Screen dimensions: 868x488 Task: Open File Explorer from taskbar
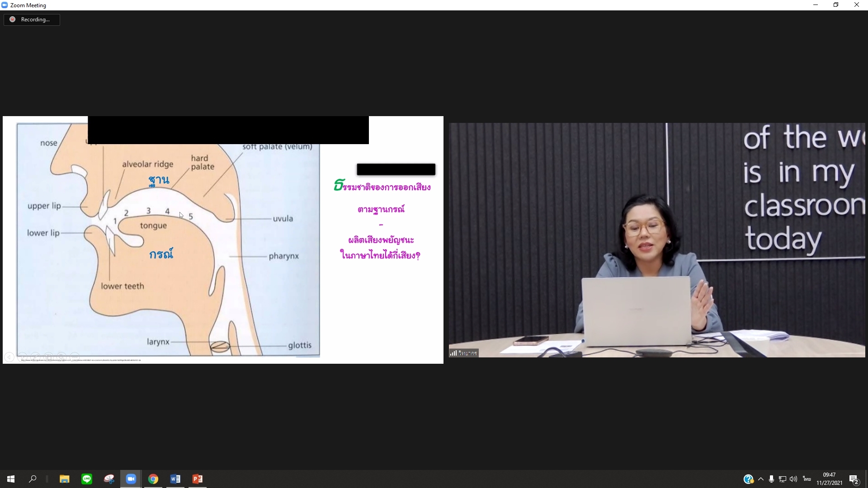(x=65, y=479)
